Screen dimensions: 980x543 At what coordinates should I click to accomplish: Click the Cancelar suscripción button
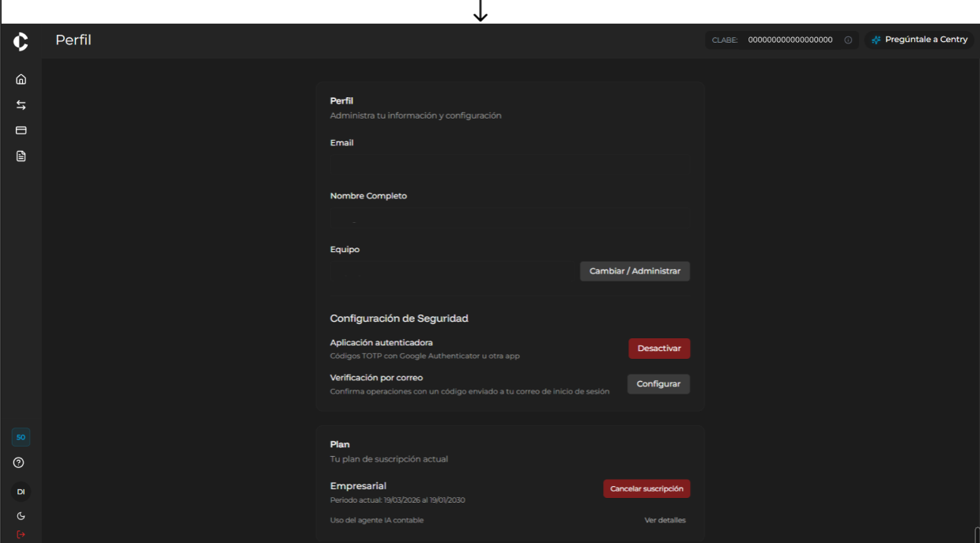(646, 488)
